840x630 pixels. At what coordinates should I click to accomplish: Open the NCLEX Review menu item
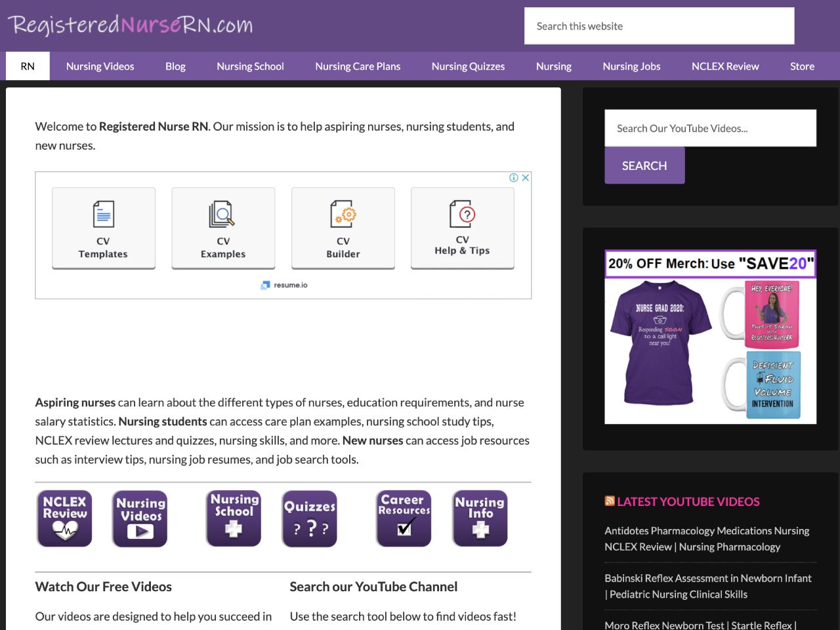pyautogui.click(x=725, y=66)
